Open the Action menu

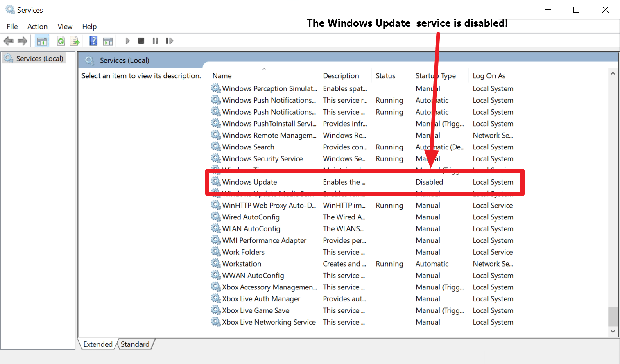point(37,27)
